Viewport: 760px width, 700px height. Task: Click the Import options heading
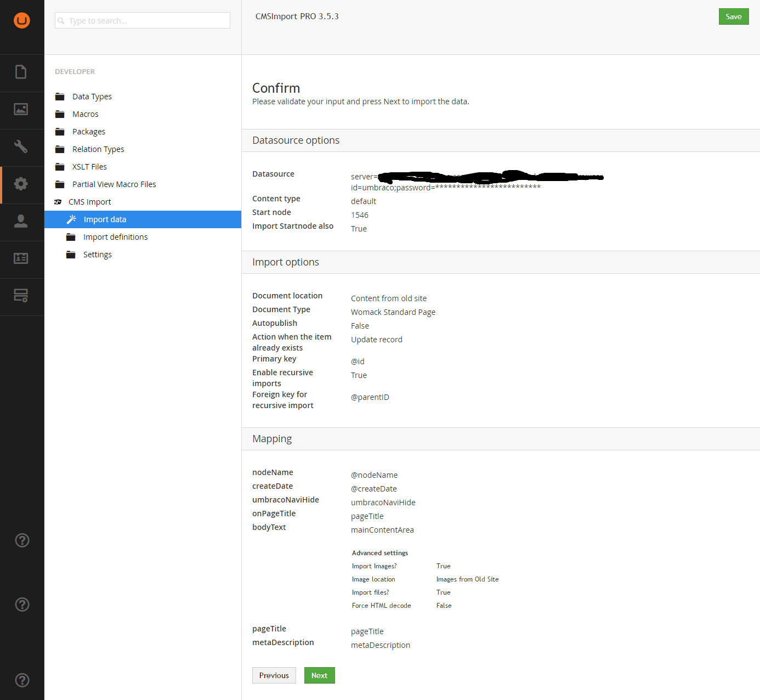pos(286,262)
